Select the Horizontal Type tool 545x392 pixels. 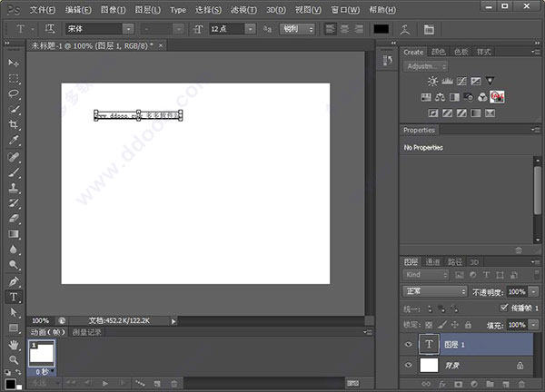(14, 297)
